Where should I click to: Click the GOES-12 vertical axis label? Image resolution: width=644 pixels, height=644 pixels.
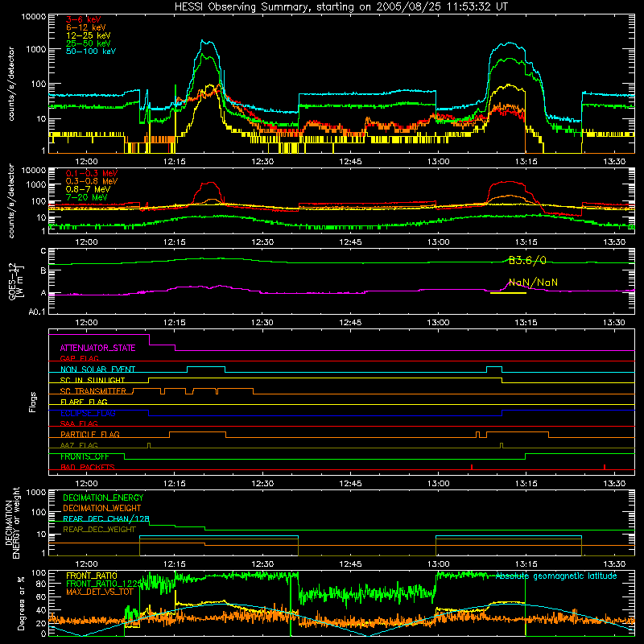(16, 281)
